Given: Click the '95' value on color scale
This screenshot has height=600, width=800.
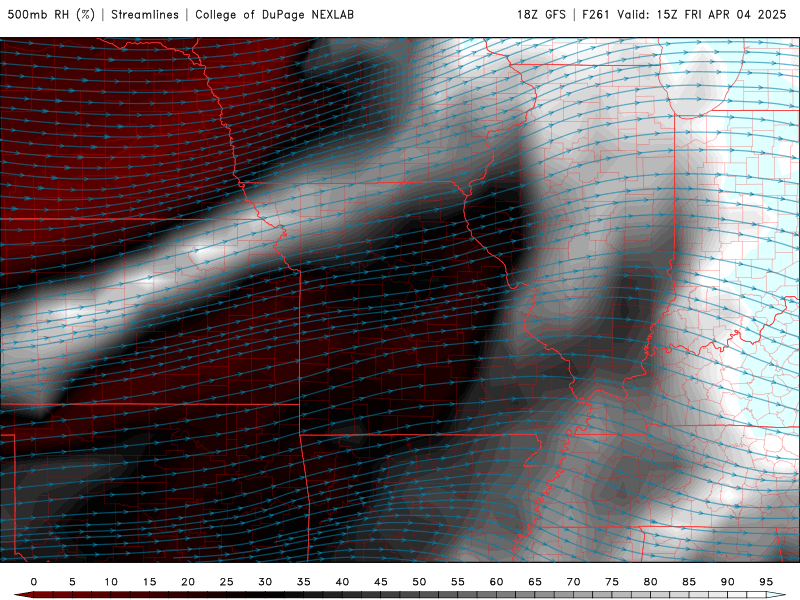Looking at the screenshot, I should (766, 582).
